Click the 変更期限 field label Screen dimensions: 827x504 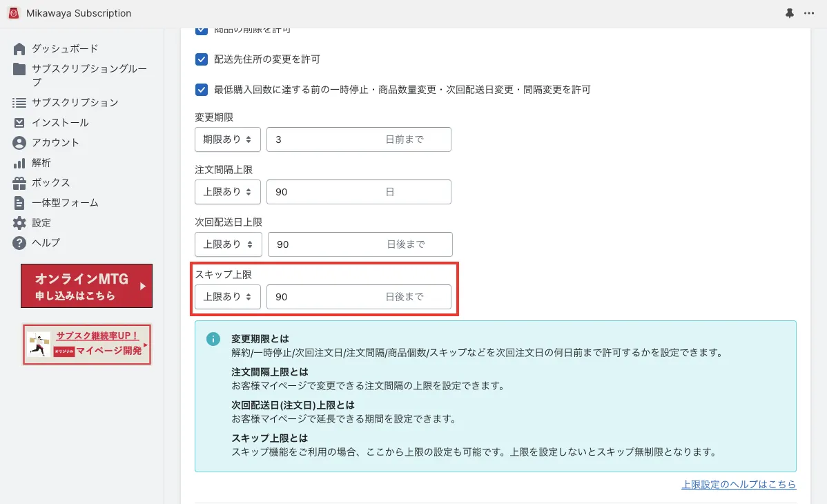(214, 117)
